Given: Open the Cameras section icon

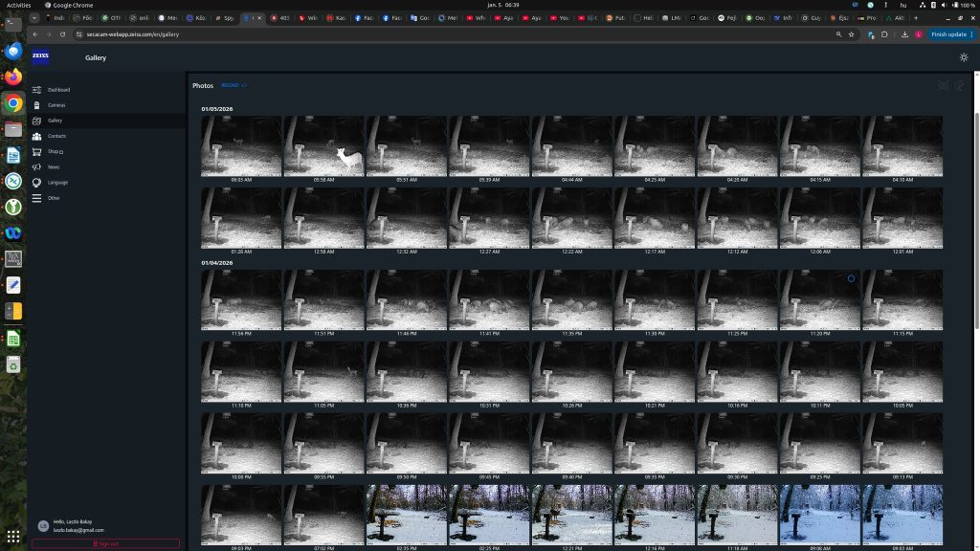Looking at the screenshot, I should (37, 105).
